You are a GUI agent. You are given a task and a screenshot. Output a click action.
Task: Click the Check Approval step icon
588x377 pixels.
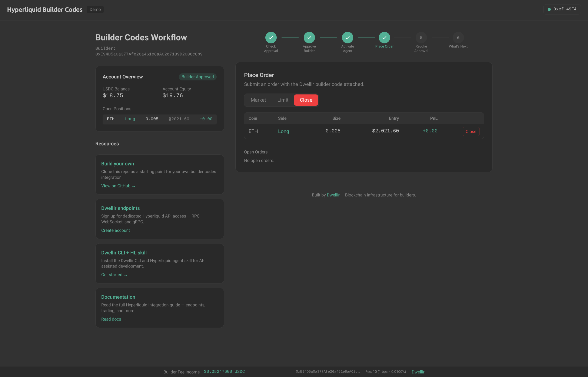click(x=271, y=37)
